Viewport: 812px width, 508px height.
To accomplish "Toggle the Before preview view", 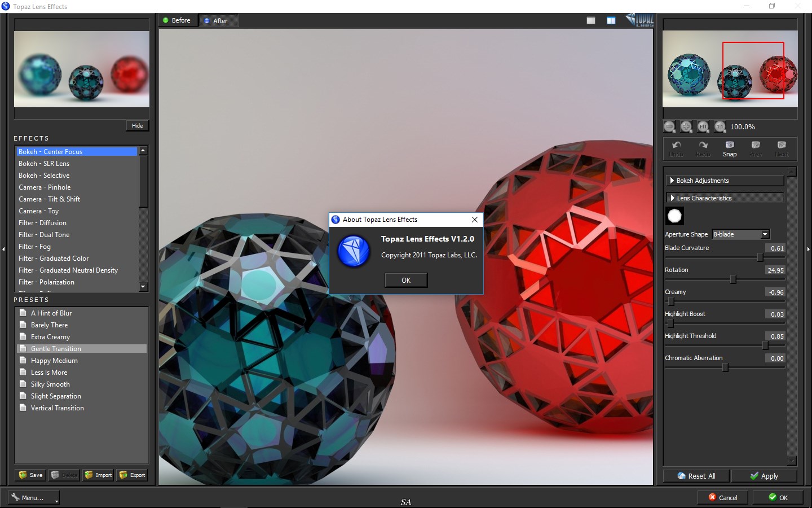I will click(178, 20).
